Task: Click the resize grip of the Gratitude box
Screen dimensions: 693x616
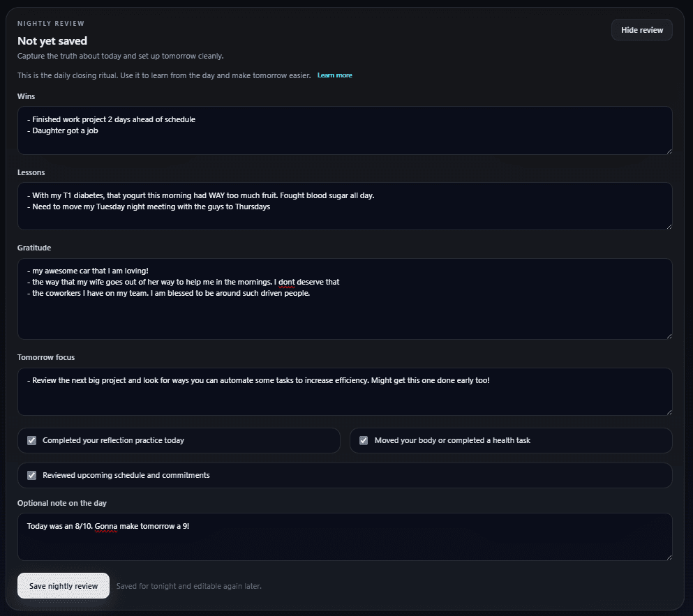Action: pyautogui.click(x=668, y=335)
